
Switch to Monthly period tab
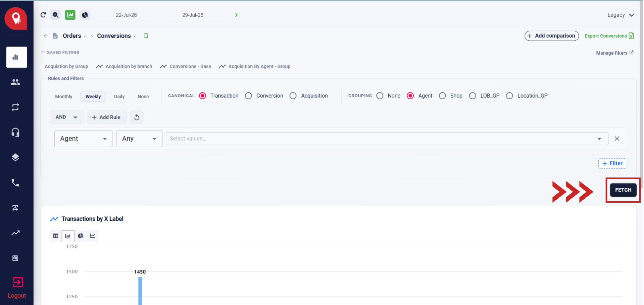63,96
